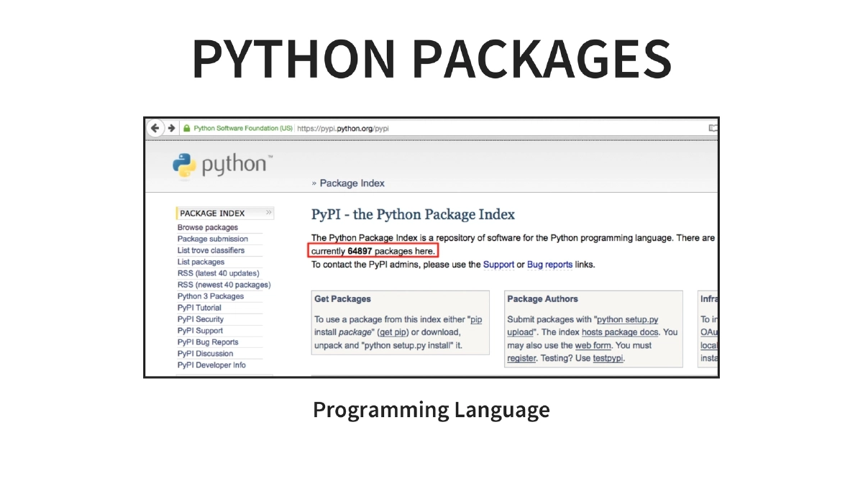
Task: Click the register link under Package Authors
Action: (x=521, y=358)
